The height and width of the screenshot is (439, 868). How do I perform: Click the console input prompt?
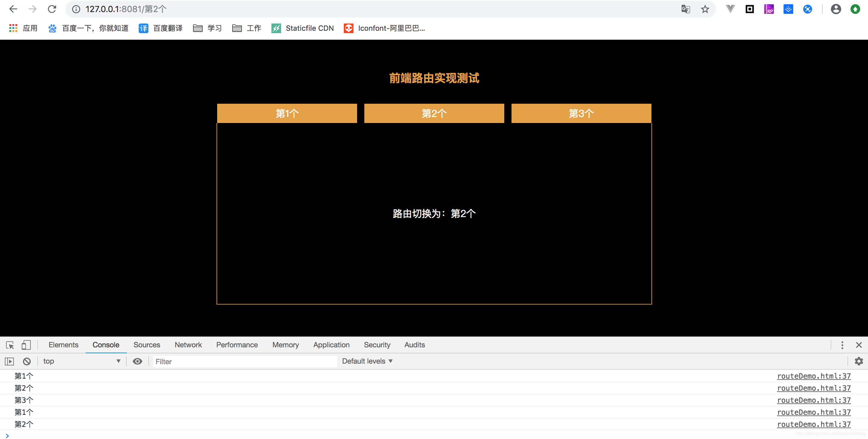[x=434, y=436]
